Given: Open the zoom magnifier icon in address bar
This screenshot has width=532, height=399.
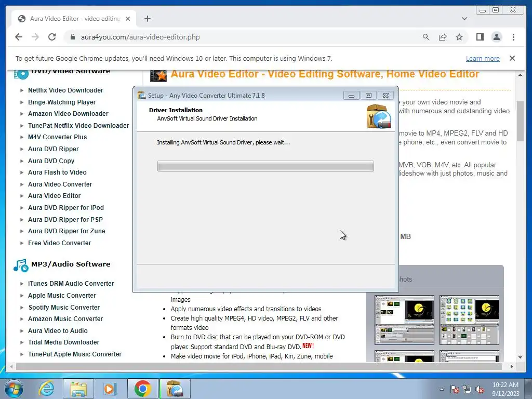Looking at the screenshot, I should pos(426,37).
